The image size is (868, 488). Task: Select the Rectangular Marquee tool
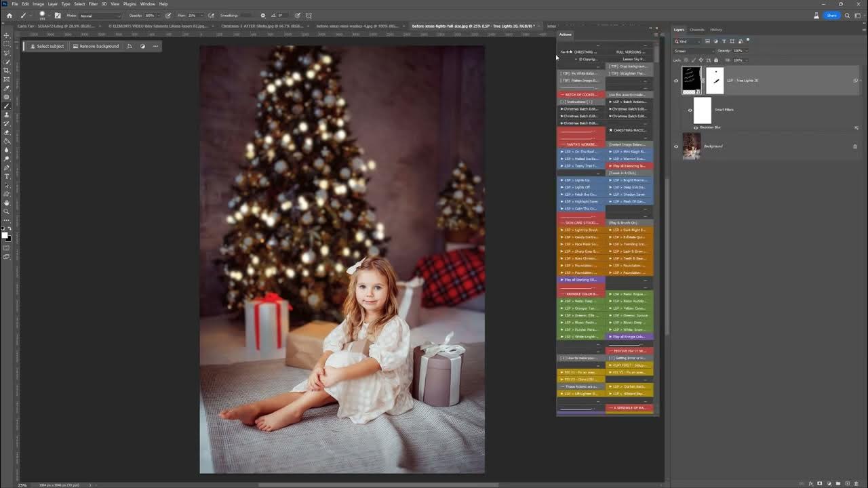tap(6, 44)
